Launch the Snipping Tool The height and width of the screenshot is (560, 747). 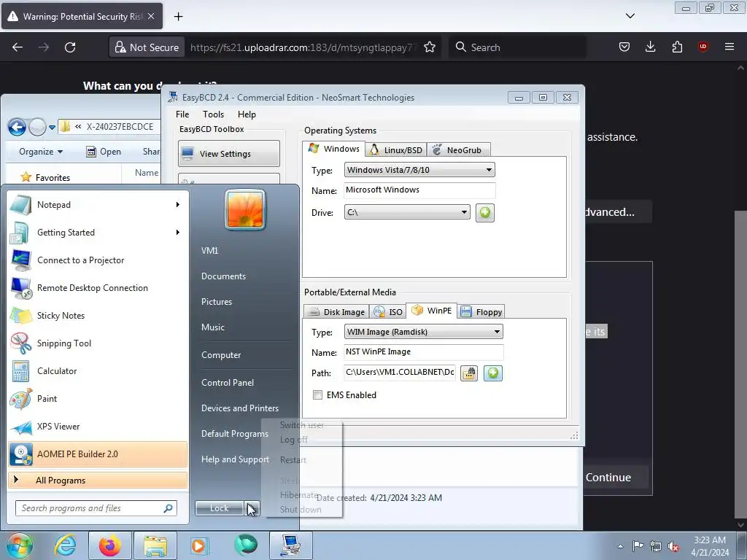click(97, 343)
